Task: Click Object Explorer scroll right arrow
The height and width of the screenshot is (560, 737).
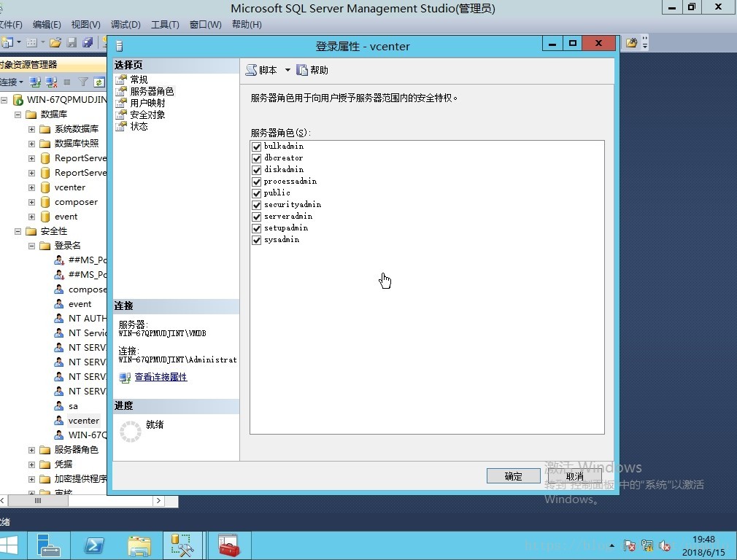Action: pos(158,501)
